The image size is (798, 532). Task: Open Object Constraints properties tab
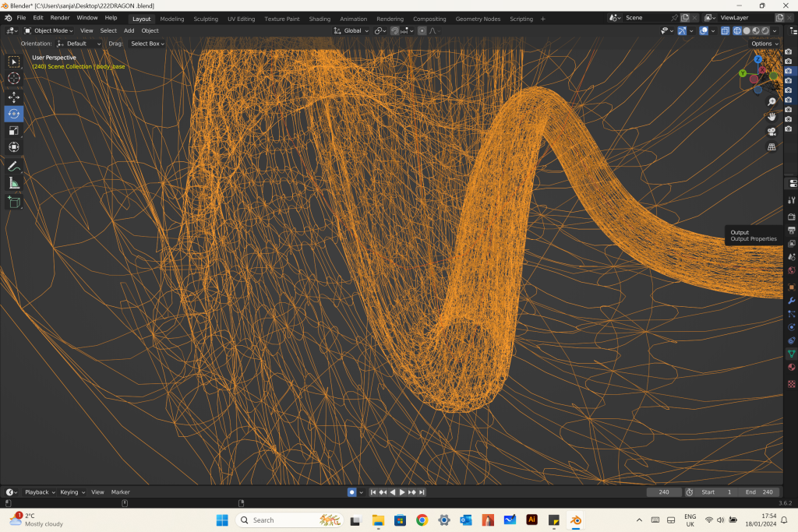pos(792,340)
